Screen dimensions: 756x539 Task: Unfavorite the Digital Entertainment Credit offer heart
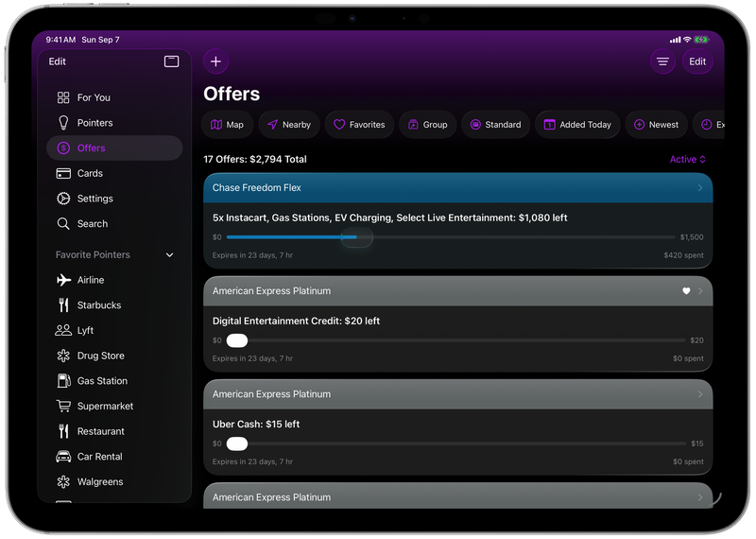point(686,291)
